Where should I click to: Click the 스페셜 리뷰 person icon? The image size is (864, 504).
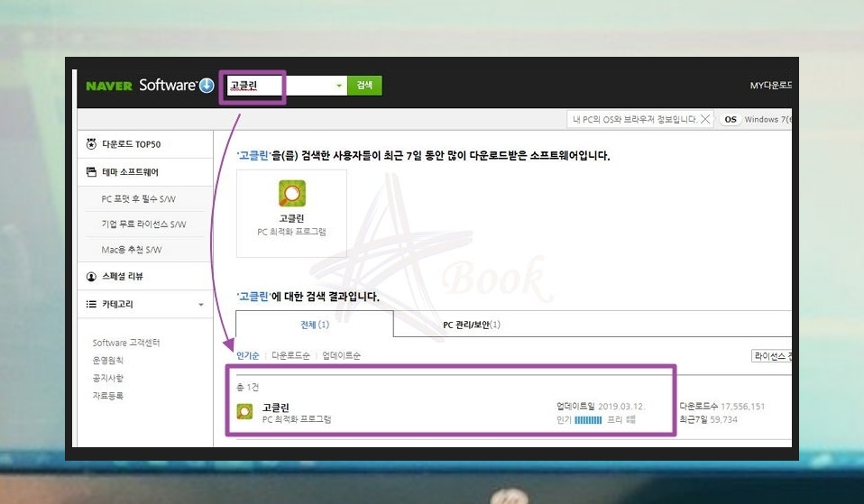tap(91, 277)
